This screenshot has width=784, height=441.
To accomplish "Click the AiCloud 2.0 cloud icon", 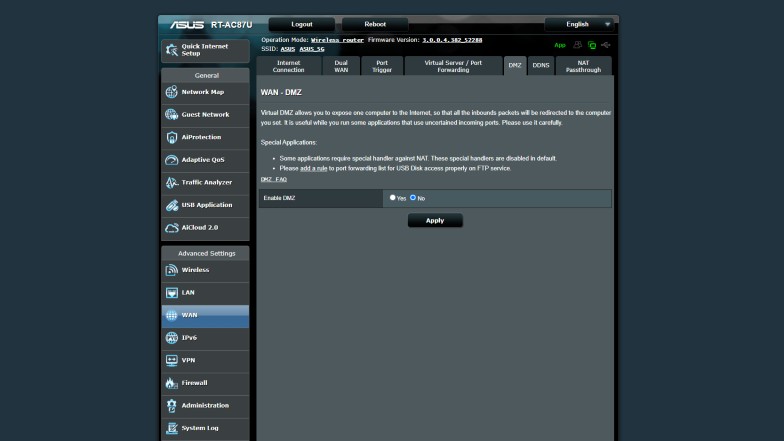I will [172, 228].
